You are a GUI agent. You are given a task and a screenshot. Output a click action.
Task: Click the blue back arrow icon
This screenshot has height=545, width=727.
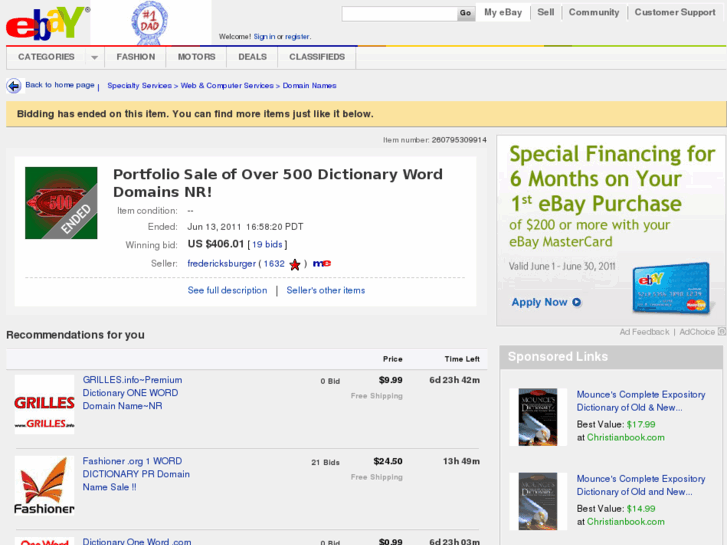point(14,86)
